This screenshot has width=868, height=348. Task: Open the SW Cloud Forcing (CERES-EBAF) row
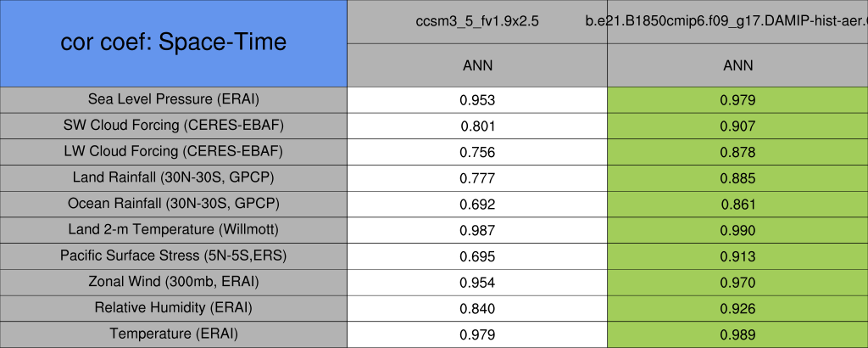pos(174,126)
